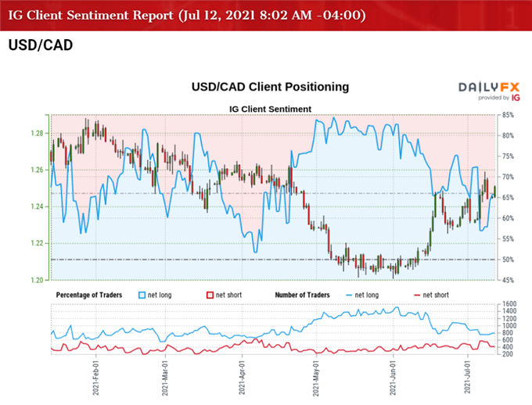Click the 1.28 price axis label
This screenshot has height=405, width=532.
tap(38, 133)
